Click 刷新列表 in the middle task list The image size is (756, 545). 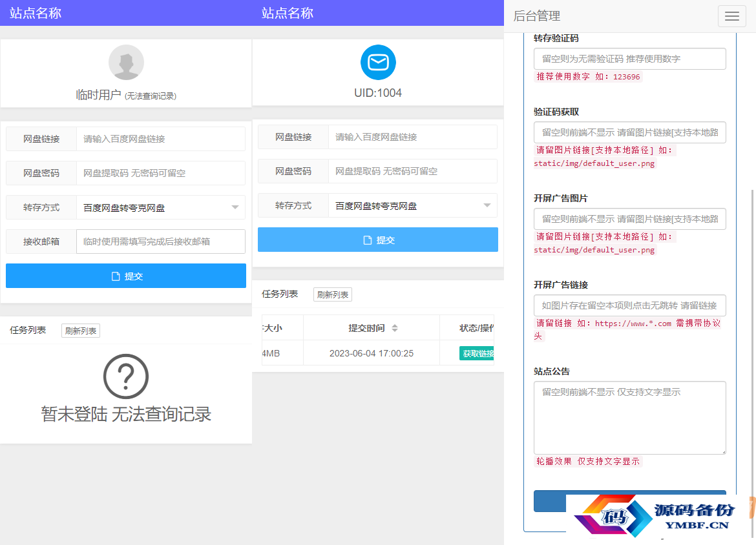click(x=333, y=294)
